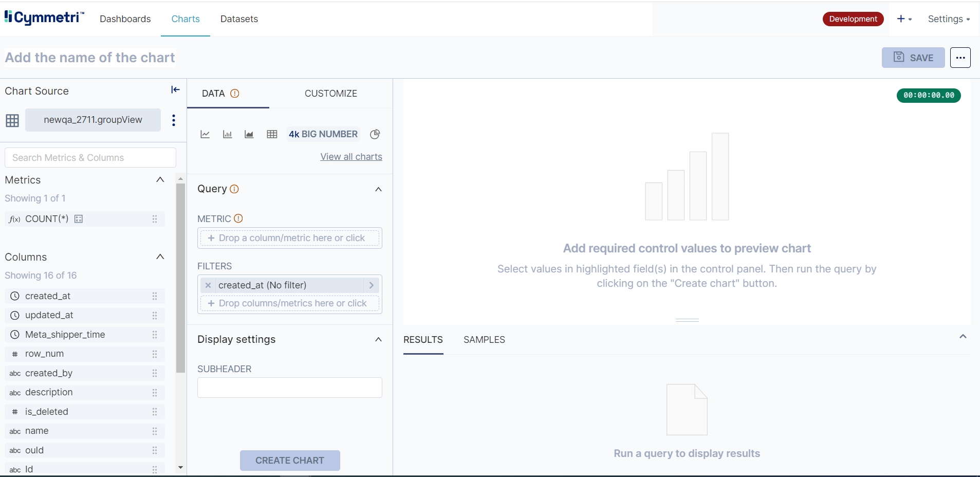This screenshot has height=477, width=980.
Task: Click the columns list vertical scrollbar
Action: pos(180,278)
